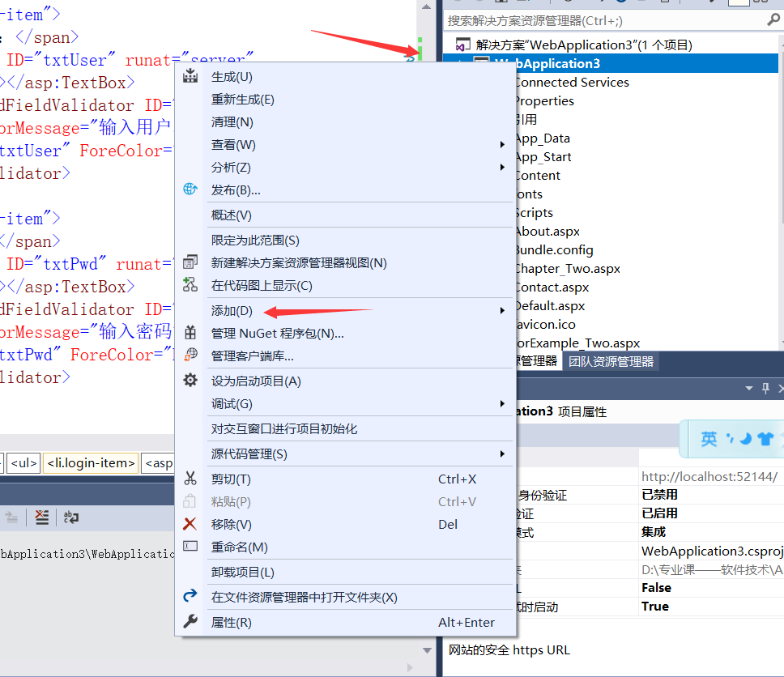
Task: Click the <li.login-item> breadcrumb button
Action: [x=89, y=462]
